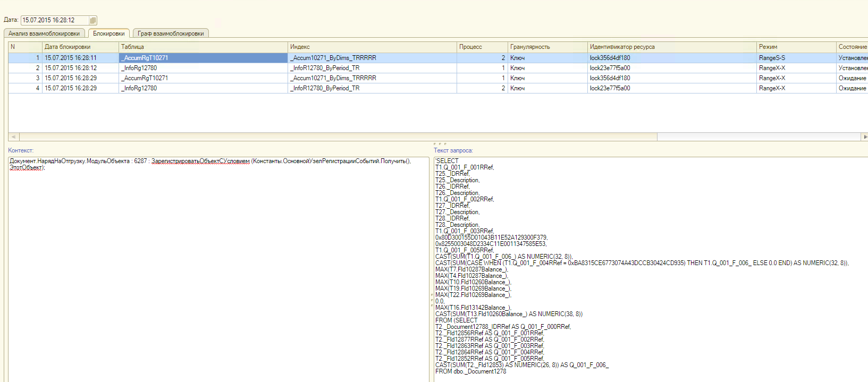
Task: Switch to the Блокировки tab
Action: click(x=108, y=33)
